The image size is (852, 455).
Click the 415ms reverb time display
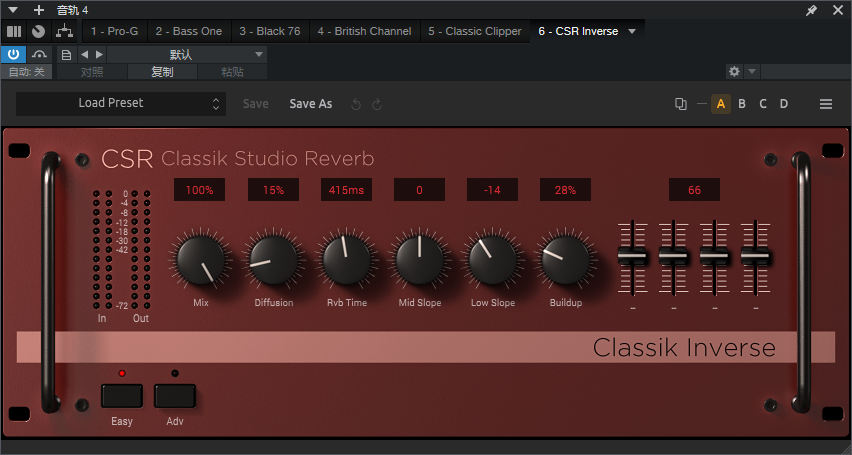[x=346, y=190]
